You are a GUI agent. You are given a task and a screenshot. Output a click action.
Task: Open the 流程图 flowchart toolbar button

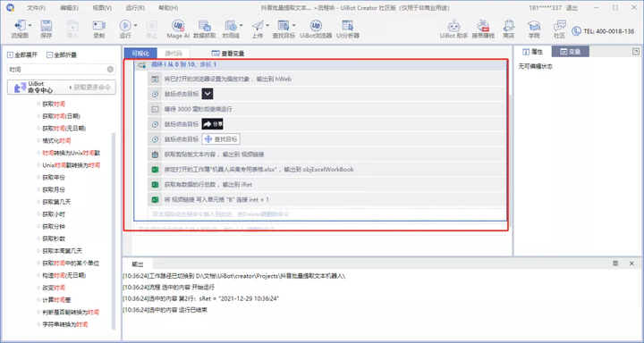tap(20, 29)
